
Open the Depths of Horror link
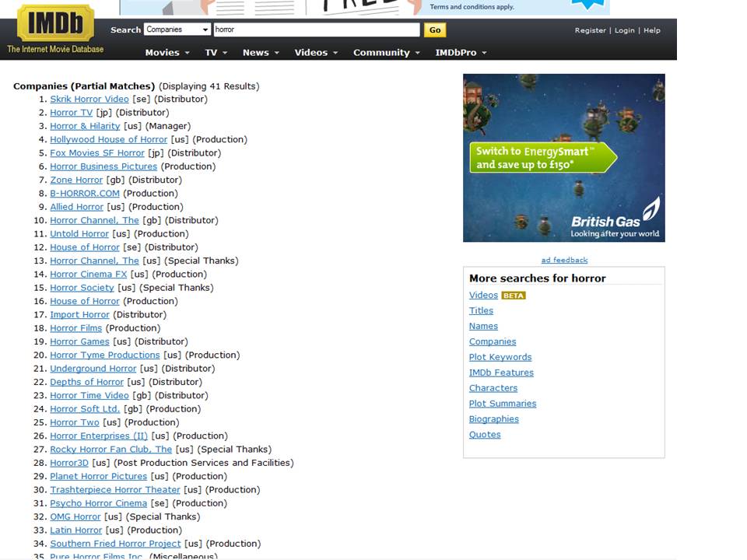click(x=86, y=382)
